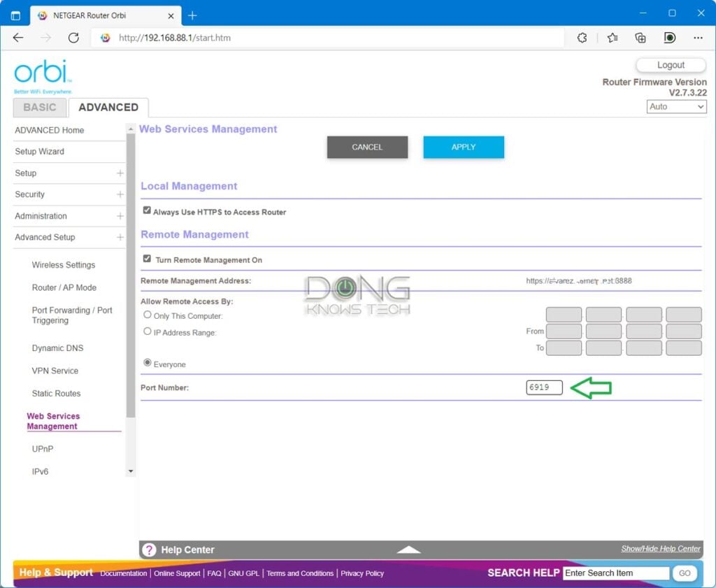Open a new browser tab
Viewport: 716px width, 588px height.
[192, 15]
